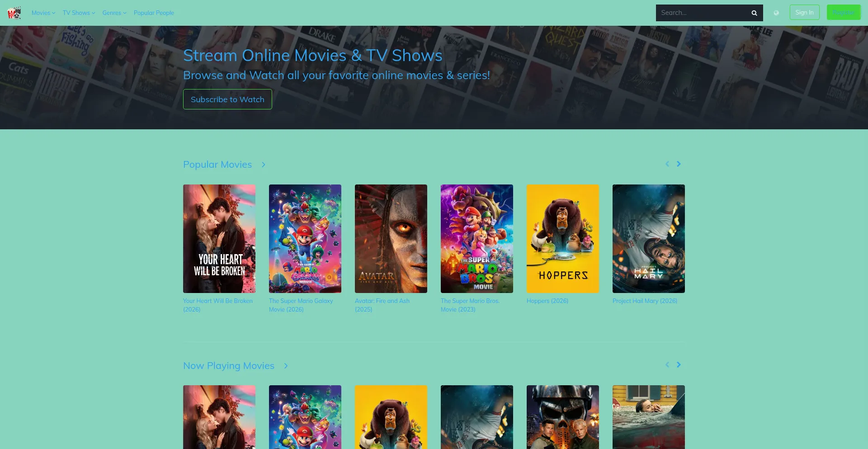Image resolution: width=868 pixels, height=449 pixels.
Task: Click "The Super Mario Bros. Movie (2023)" title
Action: pos(470,305)
